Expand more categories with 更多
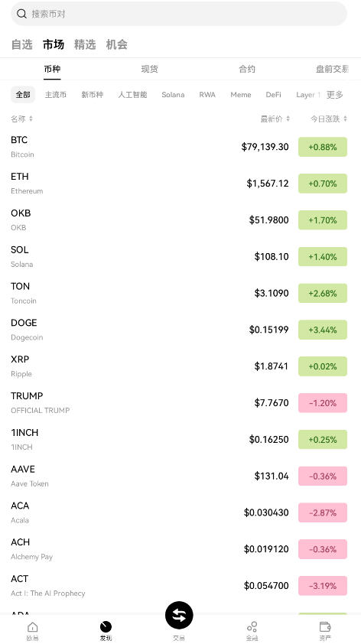361x644 pixels. click(x=335, y=95)
